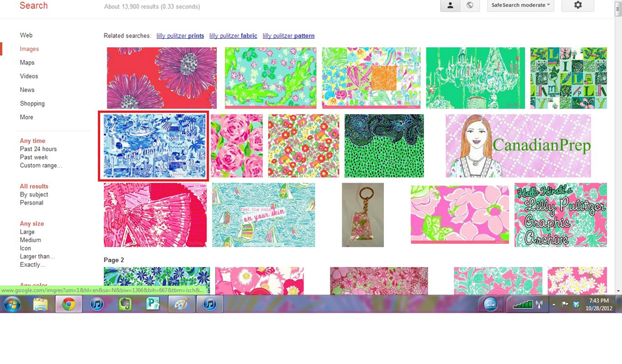Screen dimensions: 622x364
Task: Filter images by Medium size
Action: click(30, 240)
